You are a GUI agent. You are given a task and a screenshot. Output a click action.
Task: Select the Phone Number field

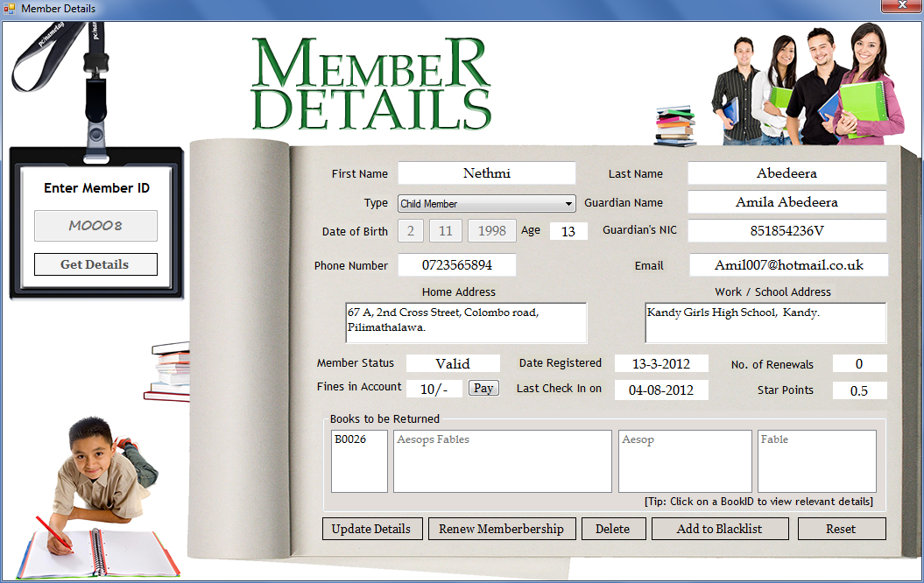point(456,265)
